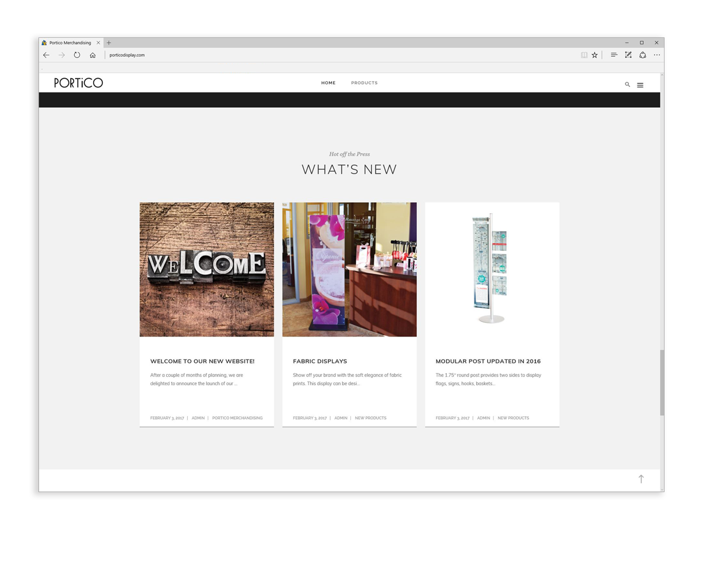Viewport: 703px width, 588px height.
Task: Open the WELCOME TO OUR NEW WEBSITE! post
Action: pyautogui.click(x=202, y=361)
